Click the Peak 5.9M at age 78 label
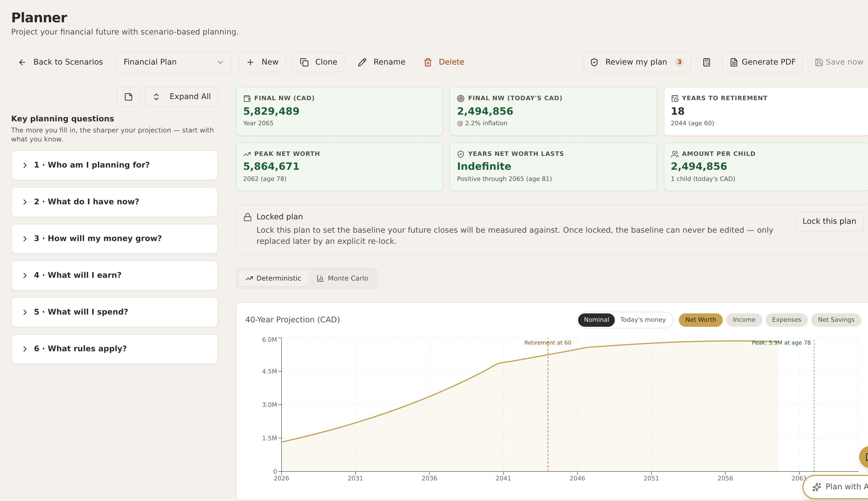The image size is (868, 501). point(781,343)
